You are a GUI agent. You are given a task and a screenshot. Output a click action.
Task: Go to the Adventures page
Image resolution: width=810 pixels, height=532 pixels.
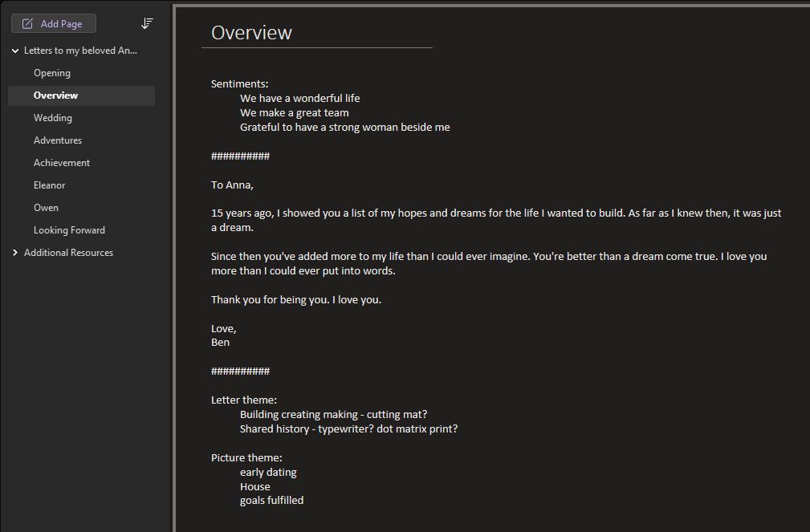pos(58,140)
